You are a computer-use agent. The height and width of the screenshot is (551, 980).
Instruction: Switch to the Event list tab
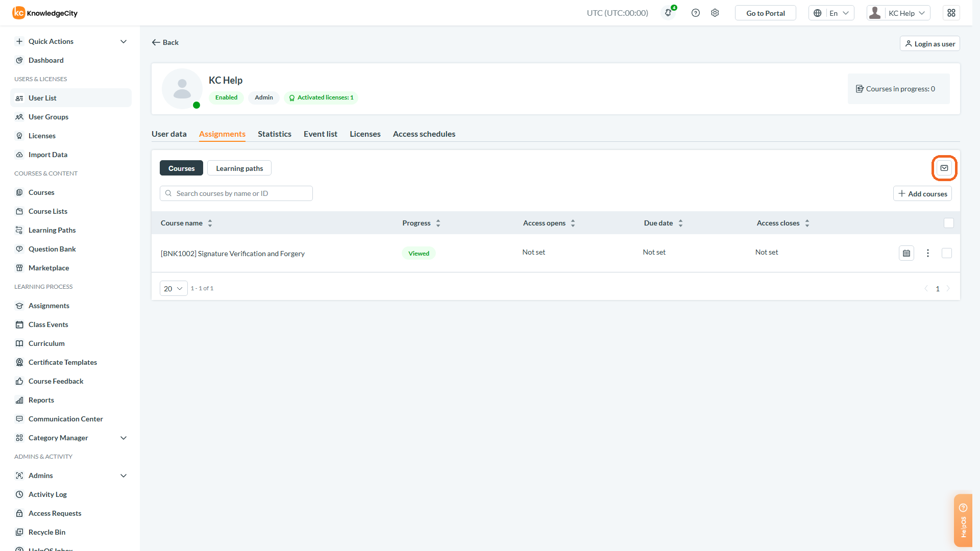[321, 134]
